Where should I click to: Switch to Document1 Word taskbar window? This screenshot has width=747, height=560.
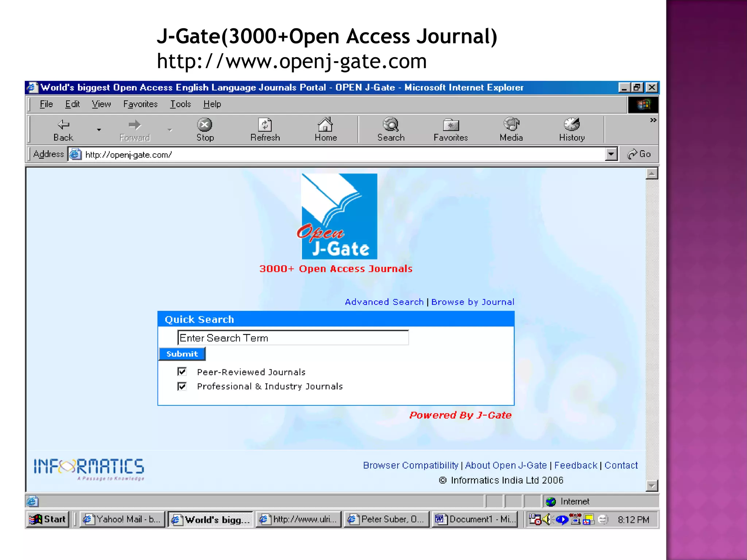pyautogui.click(x=475, y=519)
